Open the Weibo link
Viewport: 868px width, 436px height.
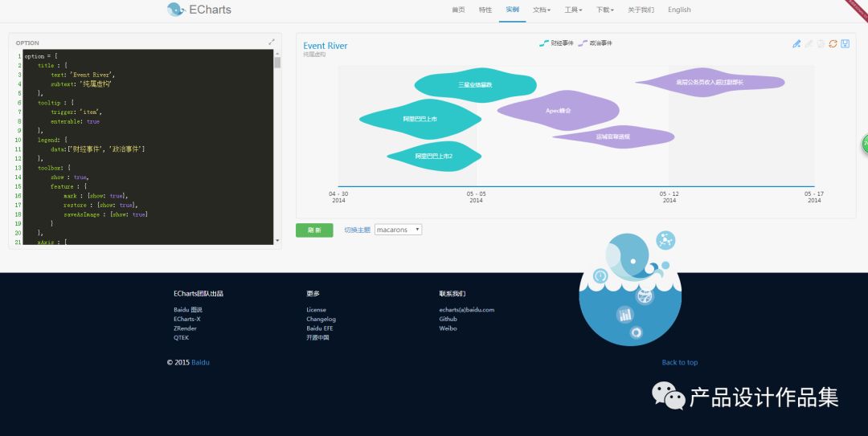point(448,328)
